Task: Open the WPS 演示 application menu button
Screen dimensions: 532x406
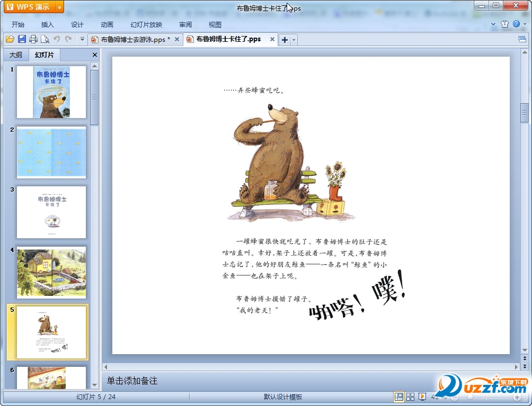Action: tap(29, 7)
